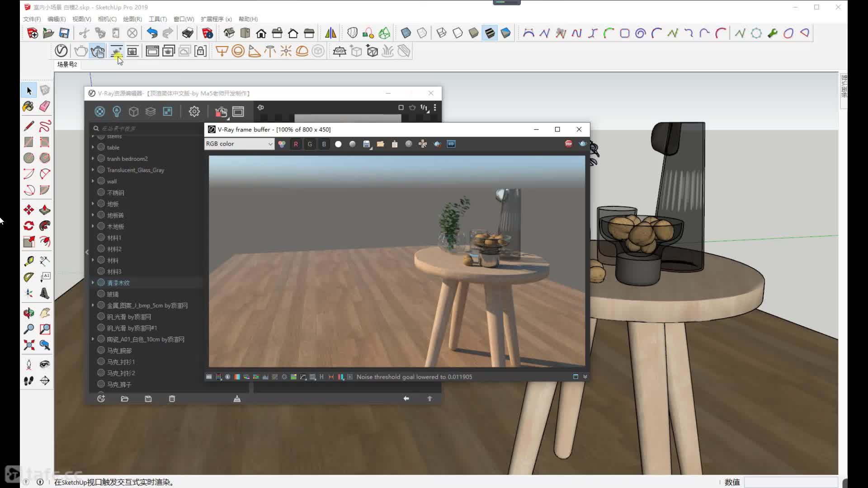Select the Tape Measure tool

coord(28,261)
